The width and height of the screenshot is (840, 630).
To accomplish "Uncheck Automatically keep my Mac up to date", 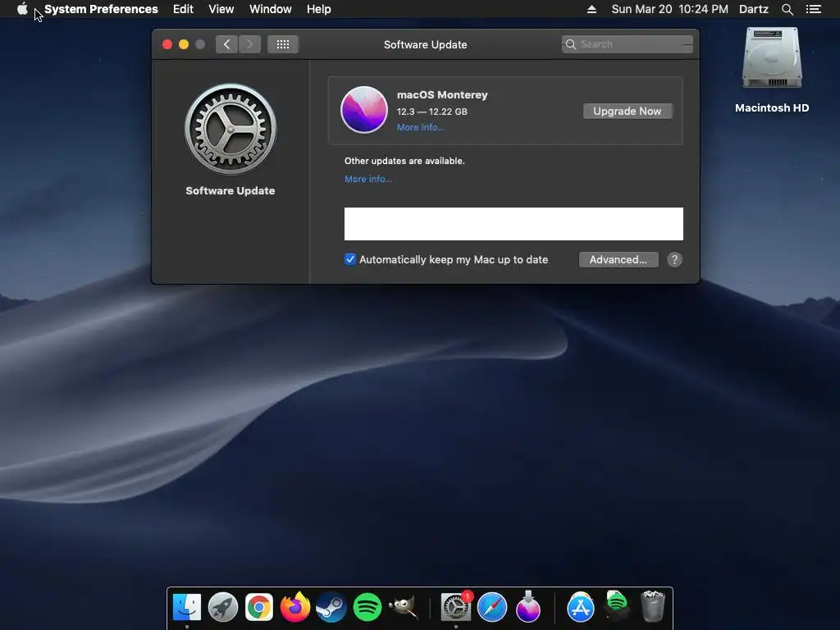I will 349,259.
